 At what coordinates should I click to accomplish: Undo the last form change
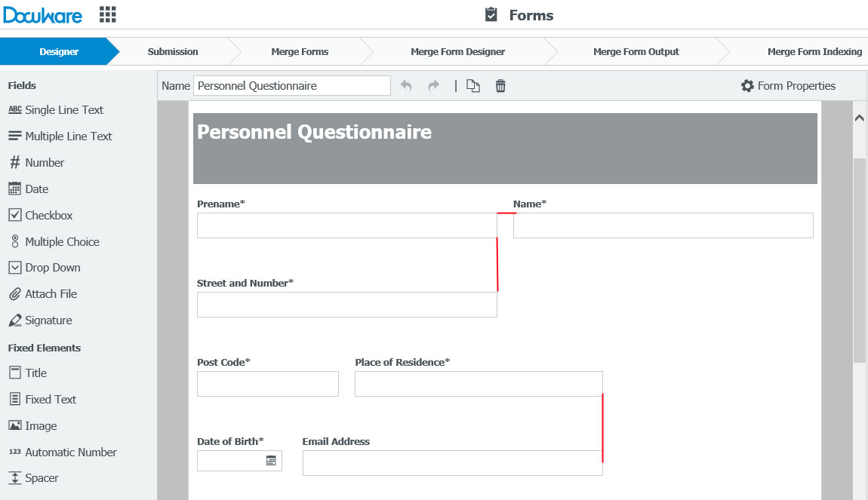tap(406, 85)
